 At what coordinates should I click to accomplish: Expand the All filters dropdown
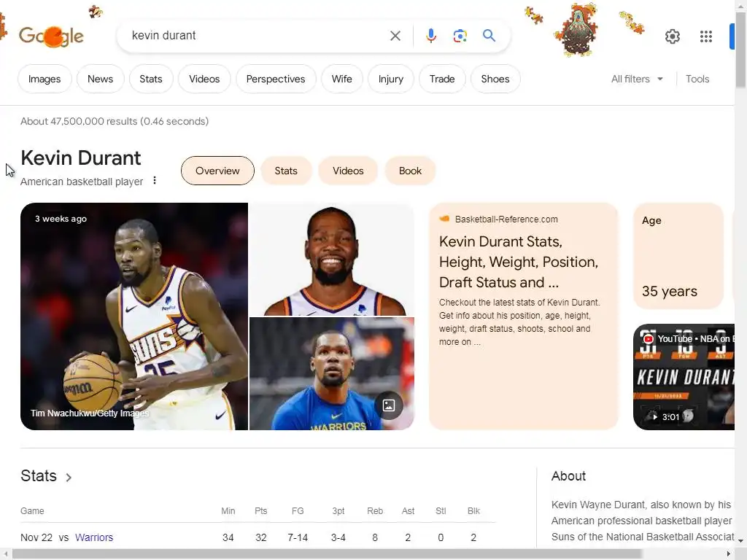pyautogui.click(x=637, y=79)
